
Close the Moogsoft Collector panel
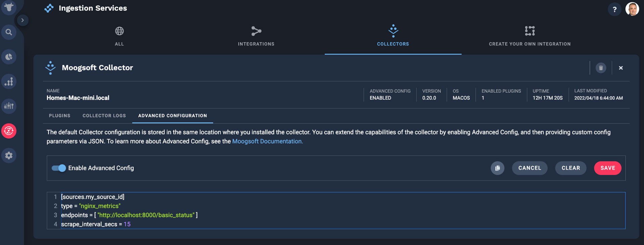[x=621, y=68]
